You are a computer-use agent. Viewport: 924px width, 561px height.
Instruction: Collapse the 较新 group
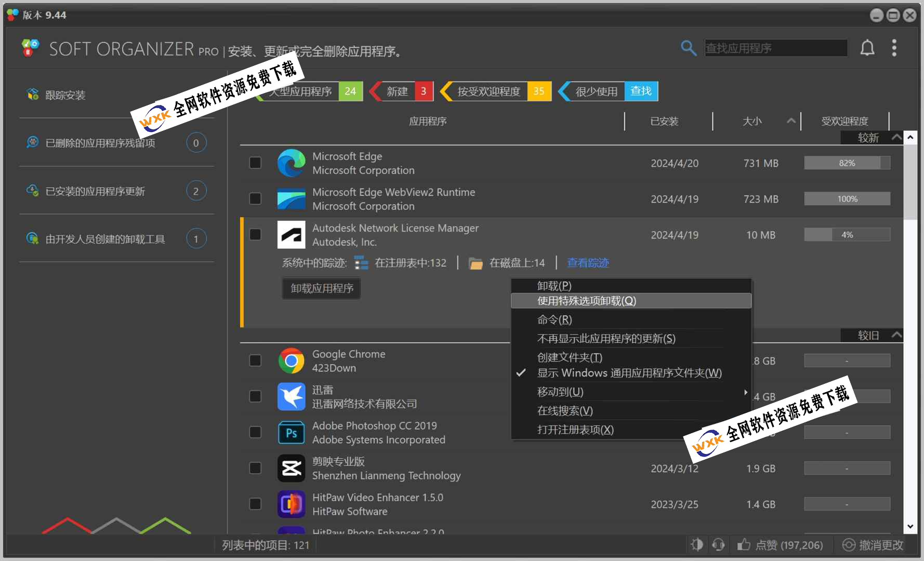(x=896, y=138)
